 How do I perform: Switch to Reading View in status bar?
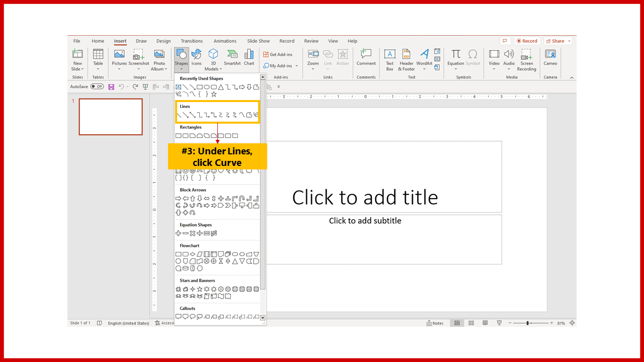pyautogui.click(x=486, y=323)
